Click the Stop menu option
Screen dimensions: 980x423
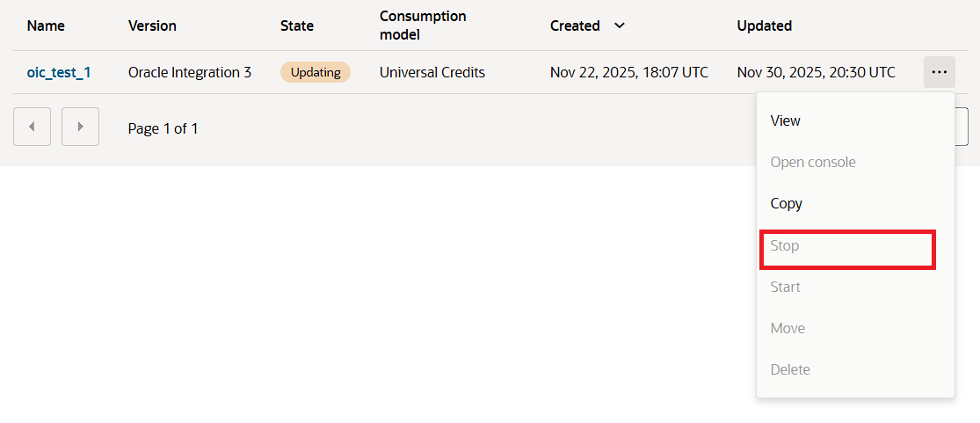pos(785,245)
